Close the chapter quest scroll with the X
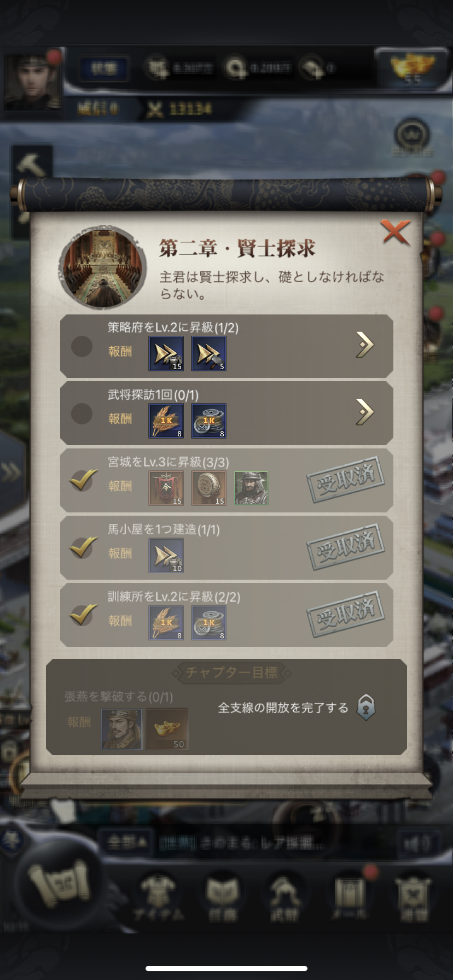453x980 pixels. pos(396,232)
